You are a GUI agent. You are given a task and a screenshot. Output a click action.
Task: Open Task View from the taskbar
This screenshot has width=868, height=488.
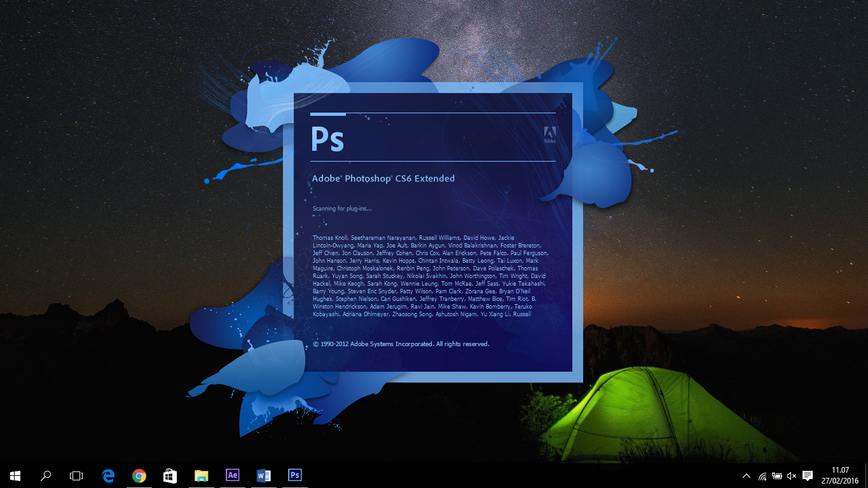(76, 475)
